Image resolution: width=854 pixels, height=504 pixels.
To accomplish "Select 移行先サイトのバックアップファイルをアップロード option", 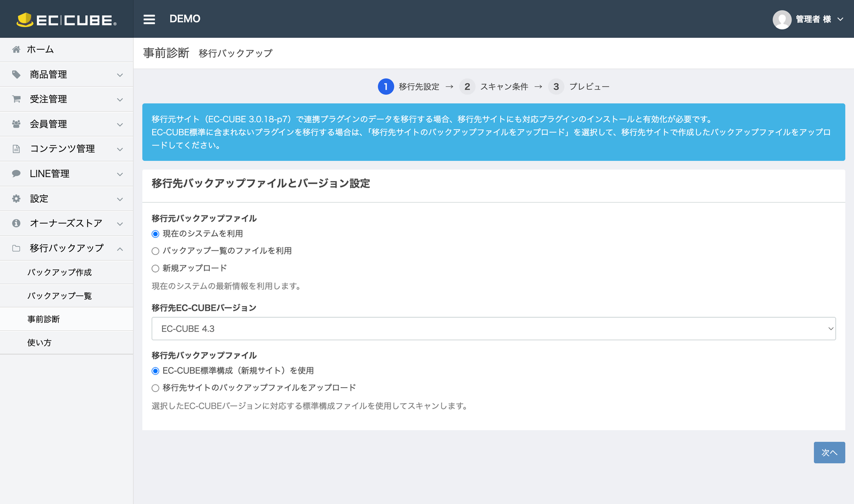I will tap(155, 388).
